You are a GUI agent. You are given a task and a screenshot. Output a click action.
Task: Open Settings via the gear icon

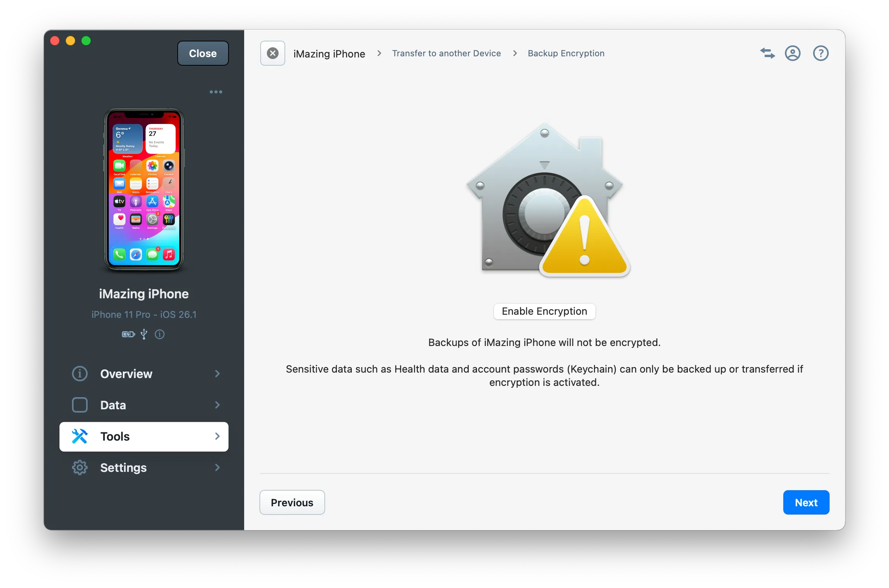(x=80, y=468)
